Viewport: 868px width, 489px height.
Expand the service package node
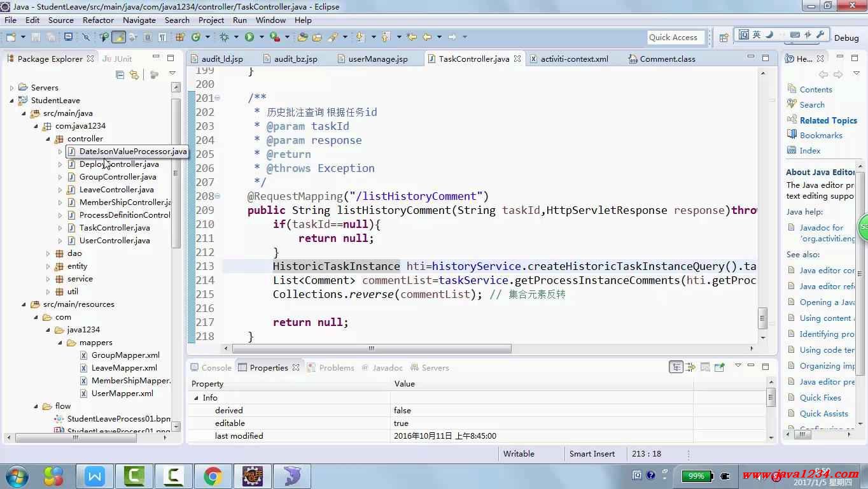click(48, 279)
